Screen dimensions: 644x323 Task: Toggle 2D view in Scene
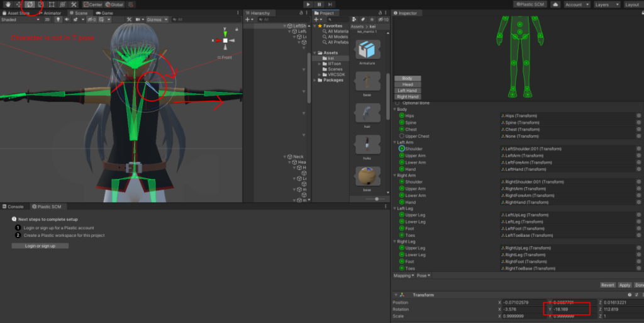[x=47, y=20]
